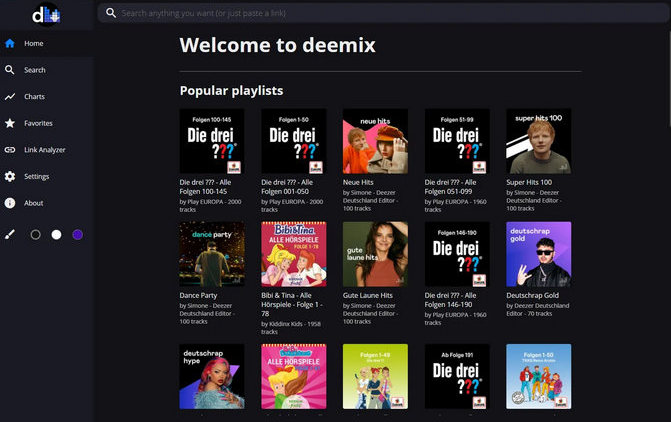Screen dimensions: 671x422
Task: Click the search bar input field
Action: 380,14
